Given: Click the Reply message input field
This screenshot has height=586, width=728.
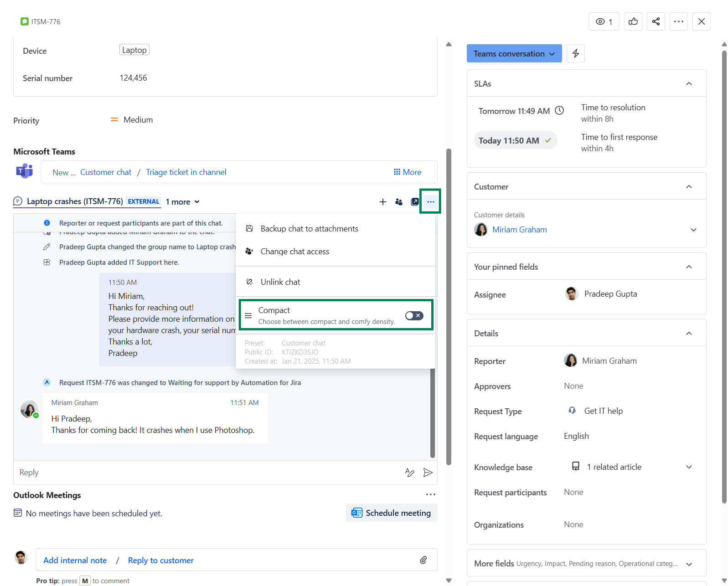Looking at the screenshot, I should point(205,473).
